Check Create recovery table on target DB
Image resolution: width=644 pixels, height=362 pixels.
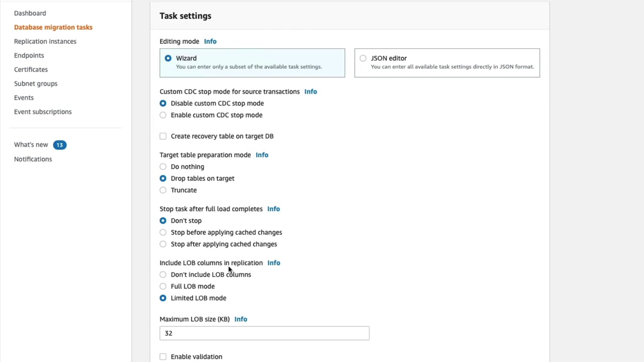pos(163,136)
